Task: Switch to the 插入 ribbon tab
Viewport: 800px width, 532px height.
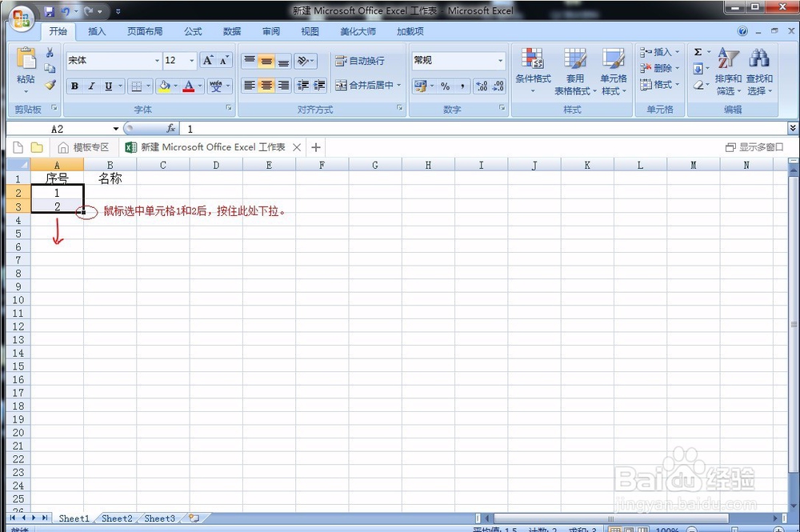Action: (x=97, y=32)
